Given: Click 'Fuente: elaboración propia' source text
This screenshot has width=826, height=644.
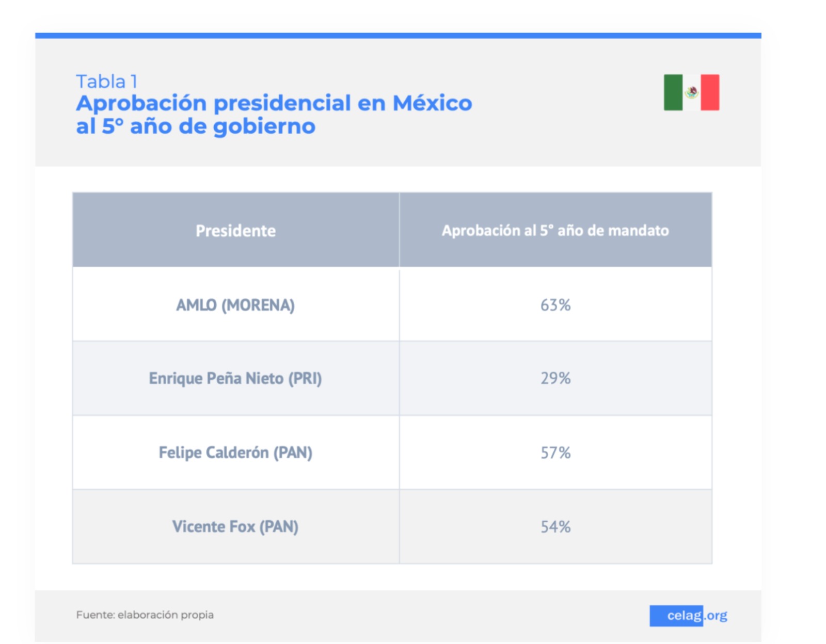Looking at the screenshot, I should pyautogui.click(x=145, y=615).
